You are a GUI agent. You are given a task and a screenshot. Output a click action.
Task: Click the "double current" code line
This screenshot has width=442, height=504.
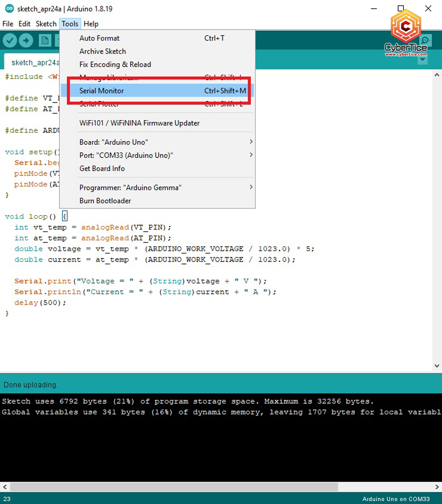[155, 260]
